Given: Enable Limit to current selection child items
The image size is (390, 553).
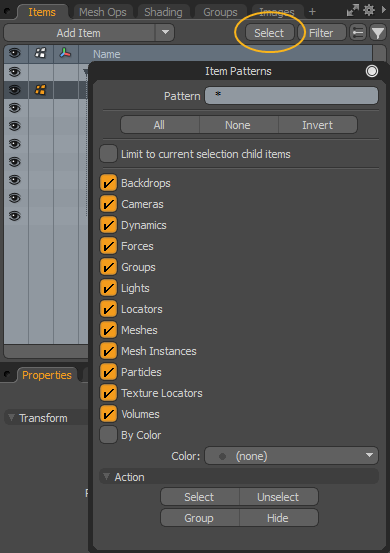Looking at the screenshot, I should coord(108,154).
